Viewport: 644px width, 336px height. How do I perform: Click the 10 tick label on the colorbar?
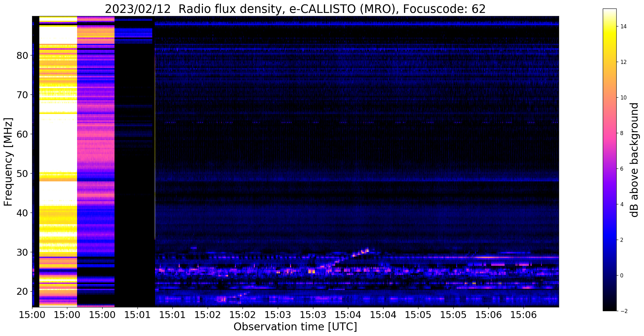point(623,98)
